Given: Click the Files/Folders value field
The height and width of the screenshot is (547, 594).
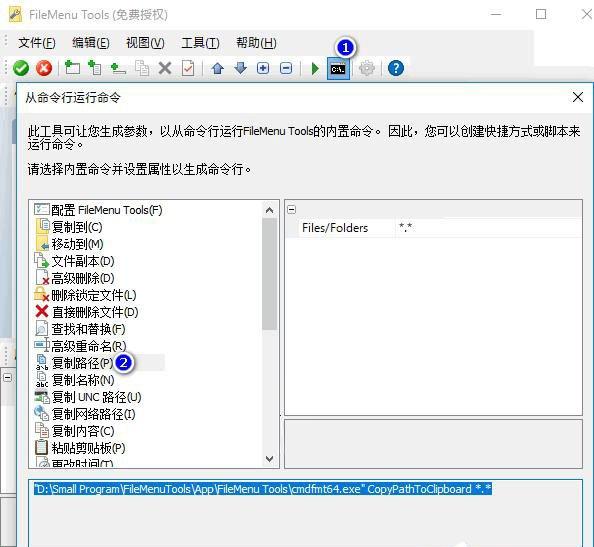Looking at the screenshot, I should [488, 228].
